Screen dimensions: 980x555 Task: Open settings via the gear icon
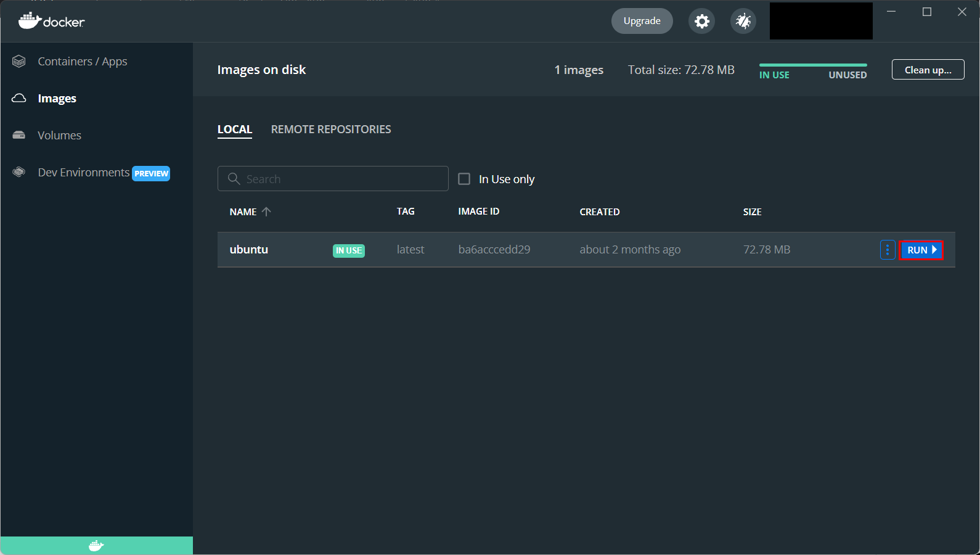coord(701,21)
